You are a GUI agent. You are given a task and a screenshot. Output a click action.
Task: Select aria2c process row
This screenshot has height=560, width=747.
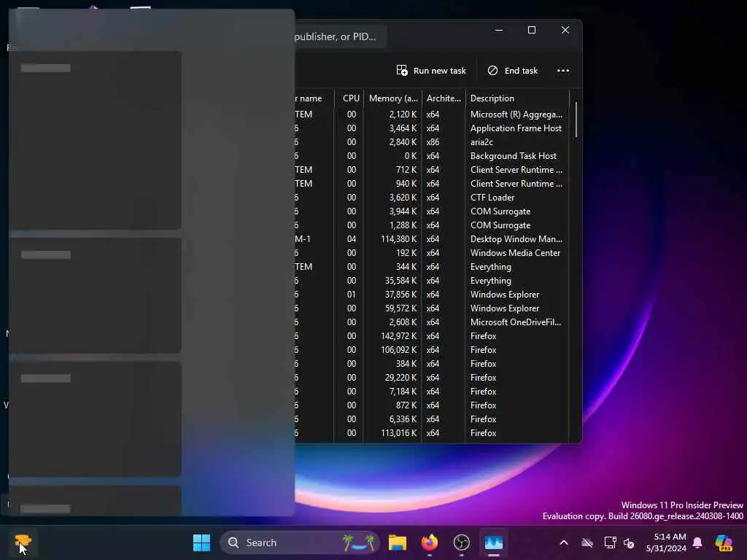pyautogui.click(x=433, y=142)
